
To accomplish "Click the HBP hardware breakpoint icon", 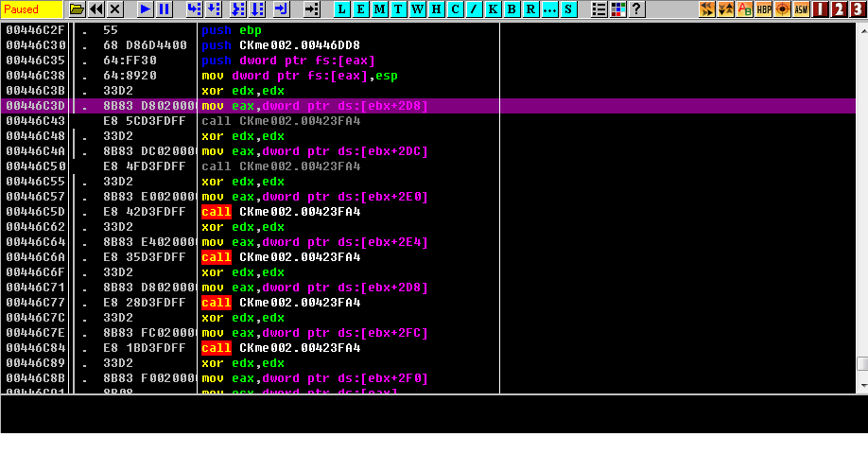I will tap(763, 9).
